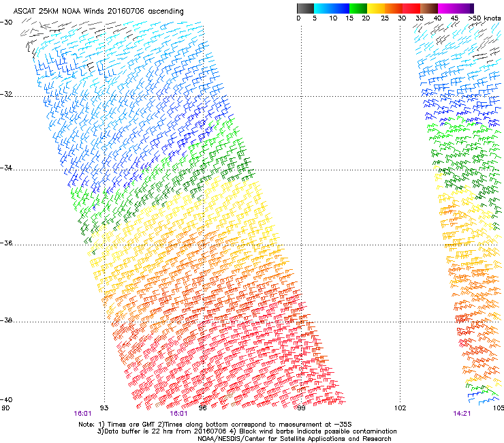Click the longitude axis label '99'
The height and width of the screenshot is (443, 504).
[301, 408]
